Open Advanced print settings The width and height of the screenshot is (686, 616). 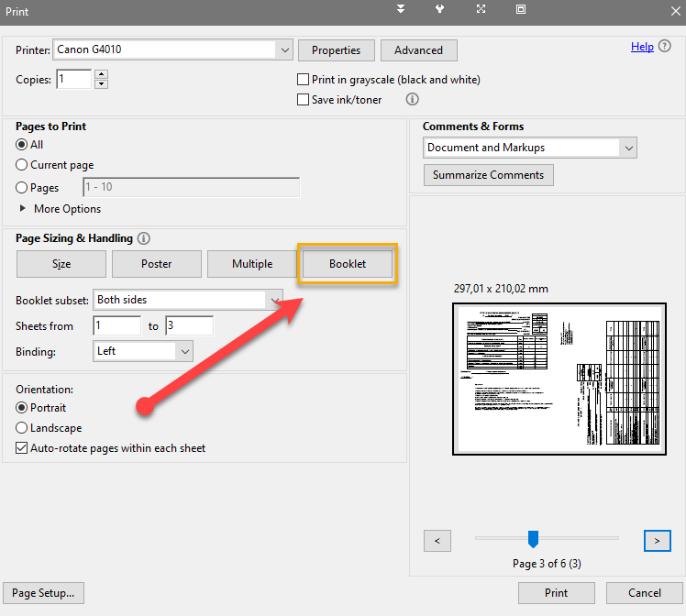419,50
